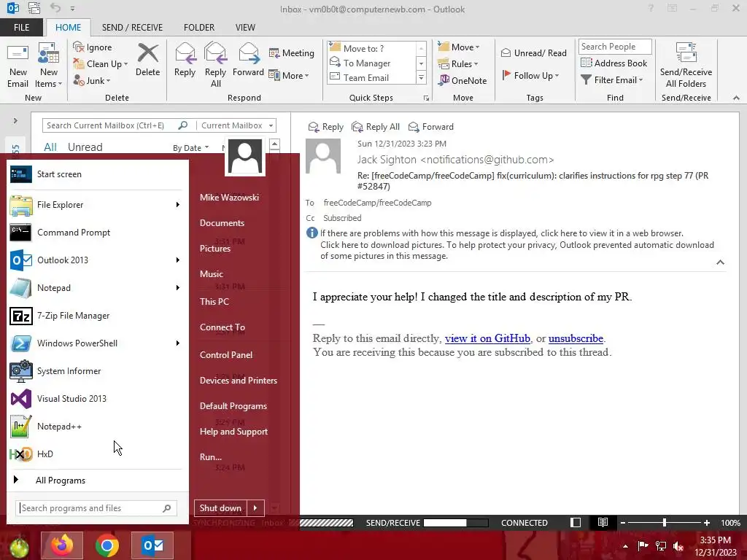This screenshot has height=560, width=747.
Task: Open the Clean Up dropdown
Action: [101, 64]
